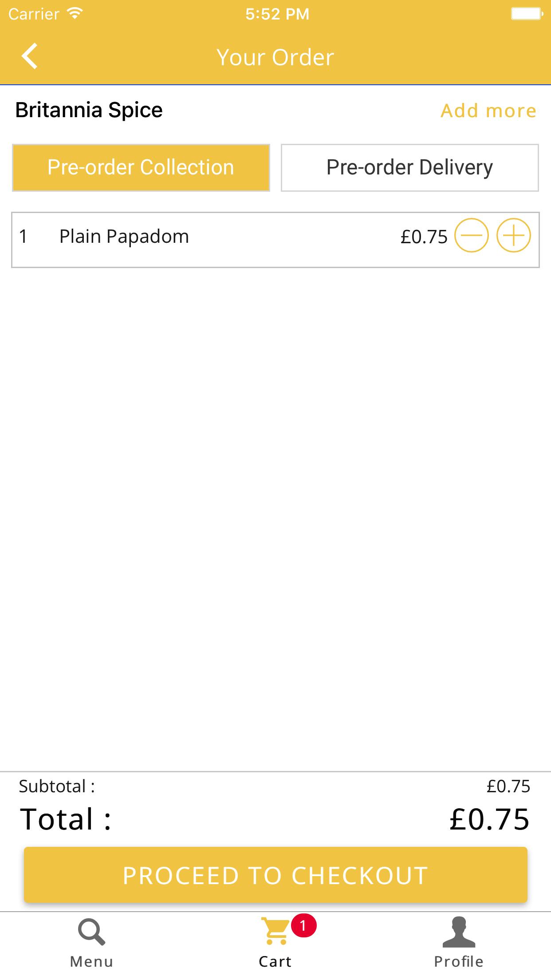Image resolution: width=551 pixels, height=980 pixels.
Task: Increase Plain Papadom quantity with plus icon
Action: (513, 236)
